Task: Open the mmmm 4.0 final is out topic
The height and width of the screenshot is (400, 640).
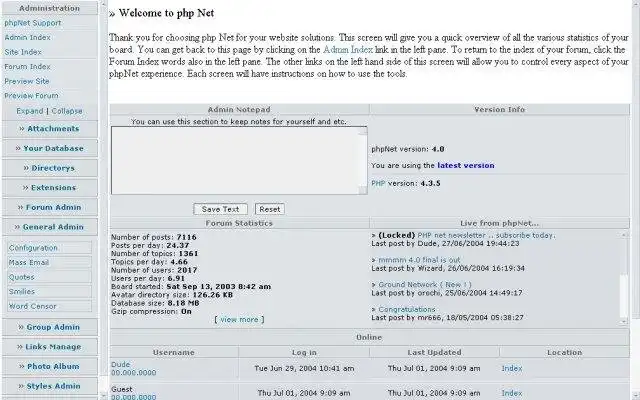Action: (419, 260)
